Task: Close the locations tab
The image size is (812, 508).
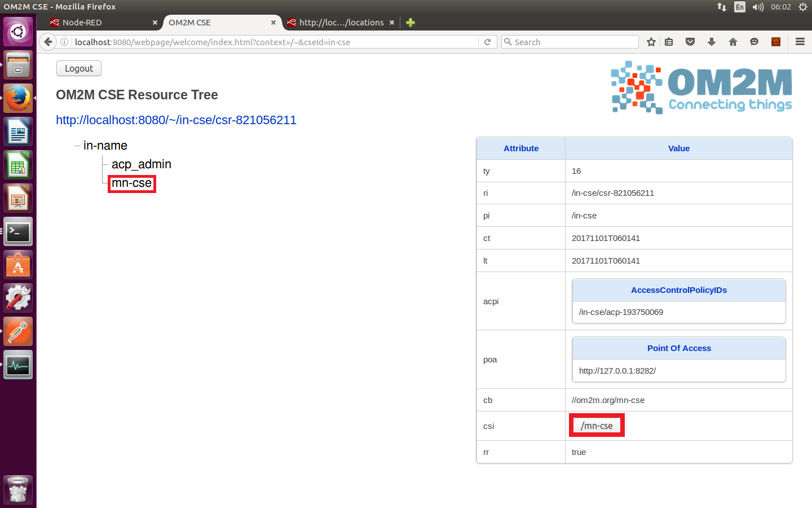Action: (392, 23)
